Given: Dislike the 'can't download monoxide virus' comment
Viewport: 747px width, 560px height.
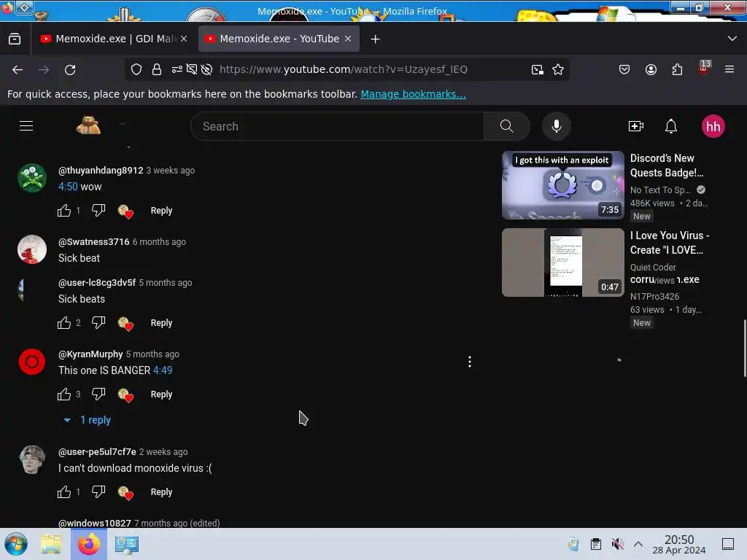Looking at the screenshot, I should click(x=98, y=492).
